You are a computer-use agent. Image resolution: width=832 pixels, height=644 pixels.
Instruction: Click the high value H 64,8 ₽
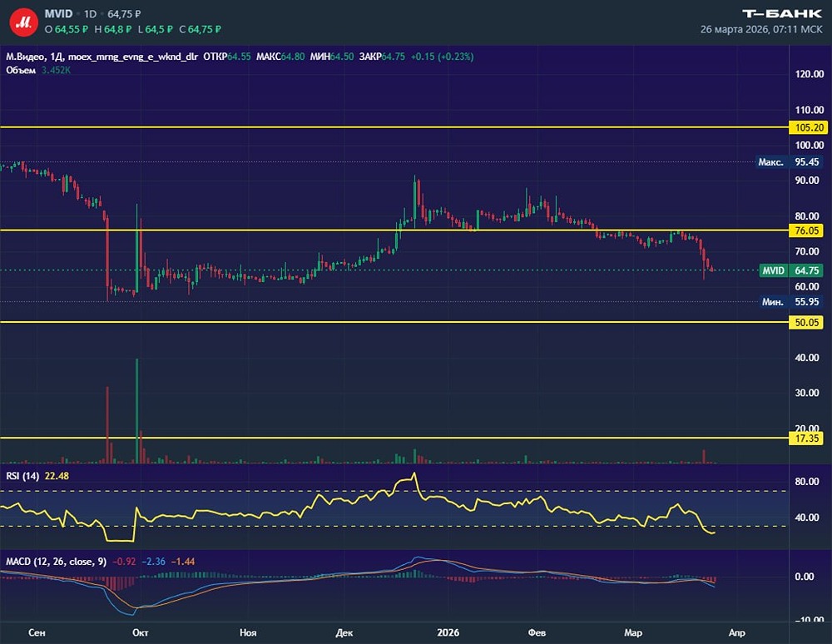[x=112, y=29]
